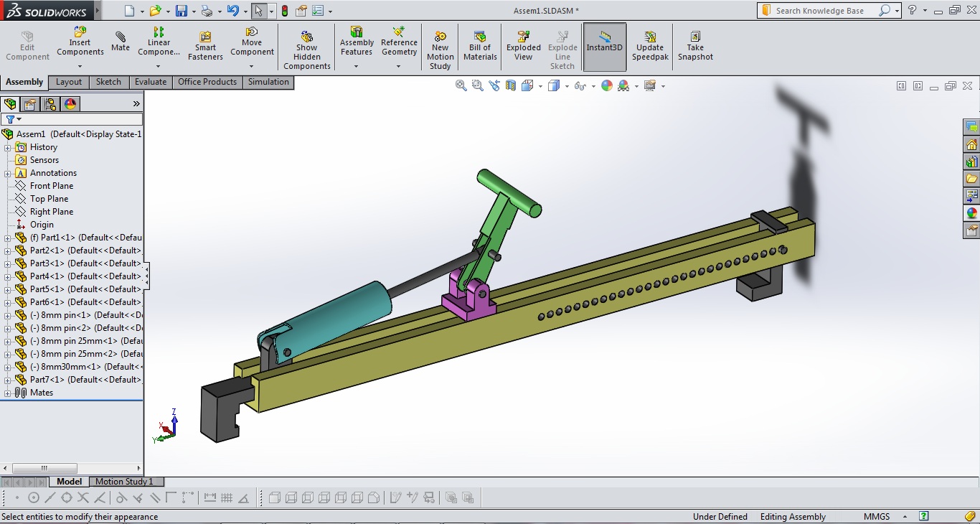This screenshot has height=524, width=980.
Task: Click the Undo arrow icon
Action: click(x=232, y=11)
